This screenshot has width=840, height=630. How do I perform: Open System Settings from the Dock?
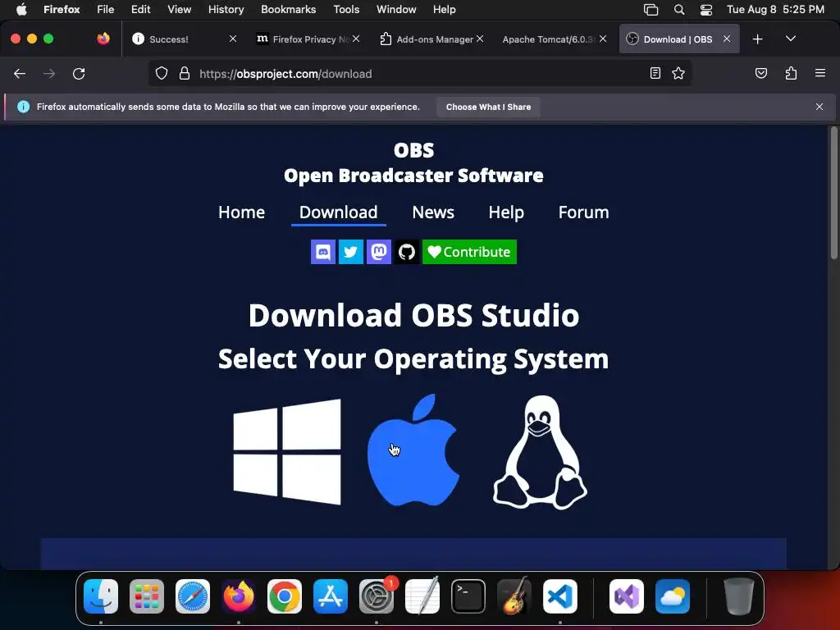coord(377,596)
